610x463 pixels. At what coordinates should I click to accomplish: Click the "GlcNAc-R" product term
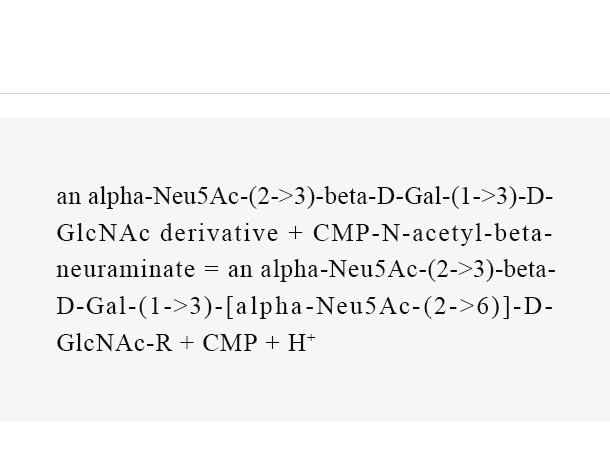[x=114, y=343]
